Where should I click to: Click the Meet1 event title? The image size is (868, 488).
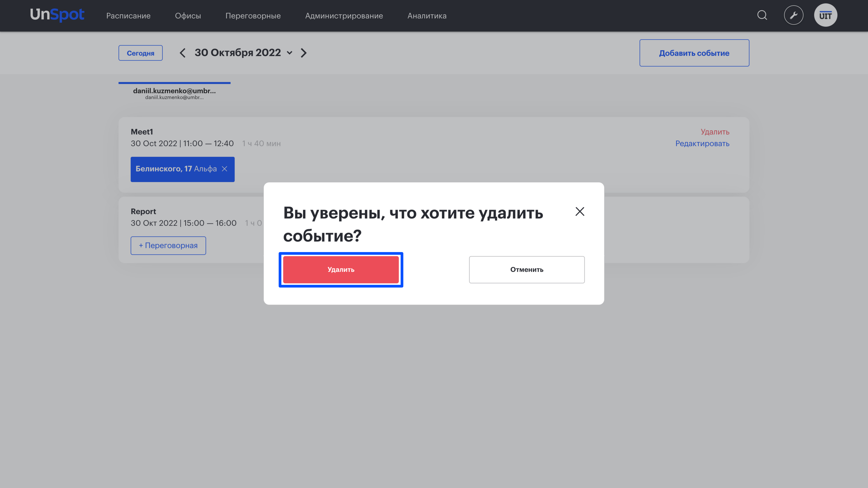tap(142, 132)
